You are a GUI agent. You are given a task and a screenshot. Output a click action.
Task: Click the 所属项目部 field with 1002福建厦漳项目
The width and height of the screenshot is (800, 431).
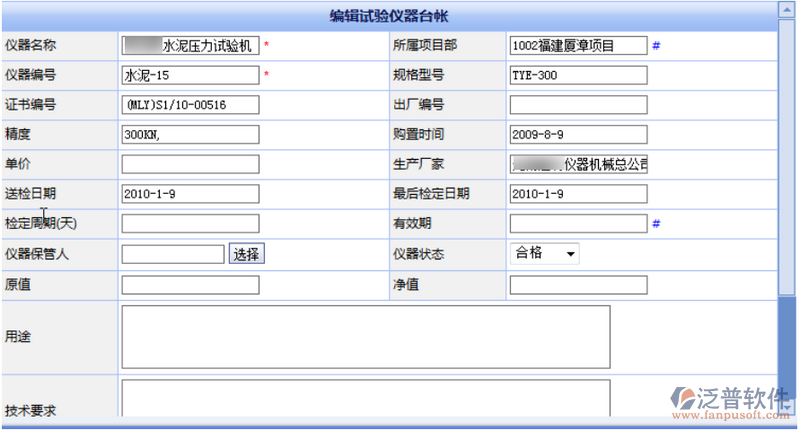(578, 46)
